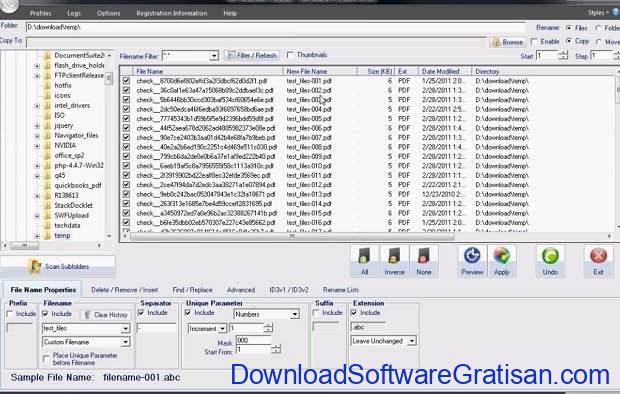The image size is (620, 394).
Task: Expand the php-4.4.7-Win32 tree node
Action: point(37,166)
